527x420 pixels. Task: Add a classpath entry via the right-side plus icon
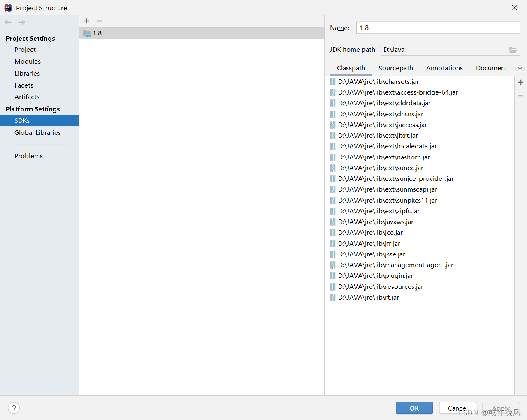tap(520, 82)
